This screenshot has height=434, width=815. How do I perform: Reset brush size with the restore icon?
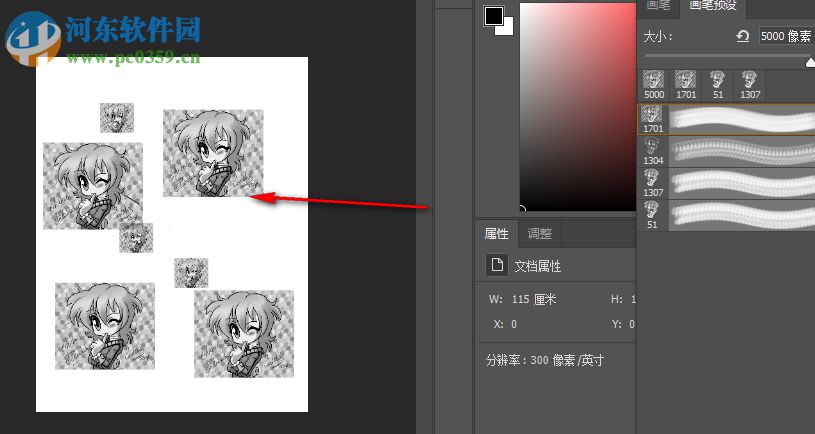(x=743, y=36)
